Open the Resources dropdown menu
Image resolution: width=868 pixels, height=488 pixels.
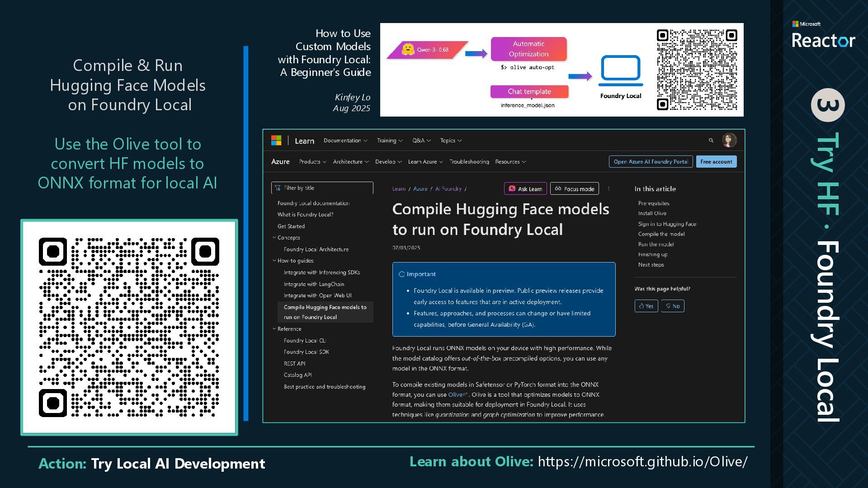[x=510, y=162]
